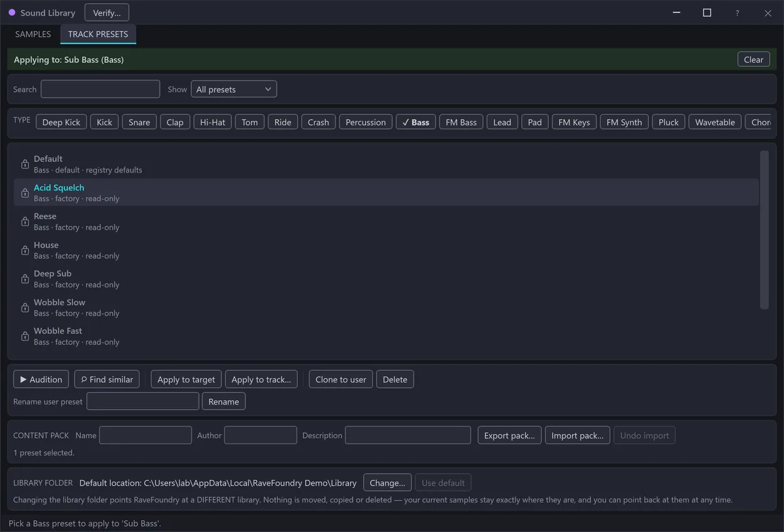Open the Show All presets dropdown
The height and width of the screenshot is (532, 784).
(234, 89)
